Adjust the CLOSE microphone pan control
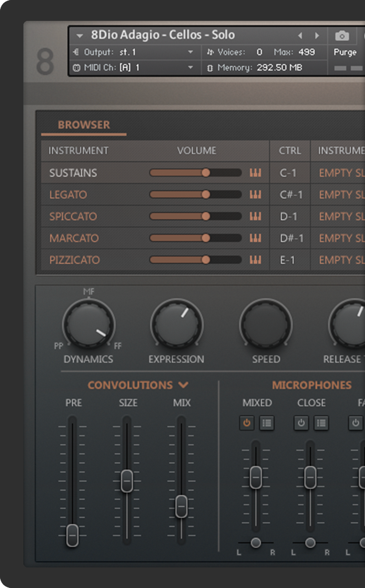365x588 pixels. (x=310, y=543)
